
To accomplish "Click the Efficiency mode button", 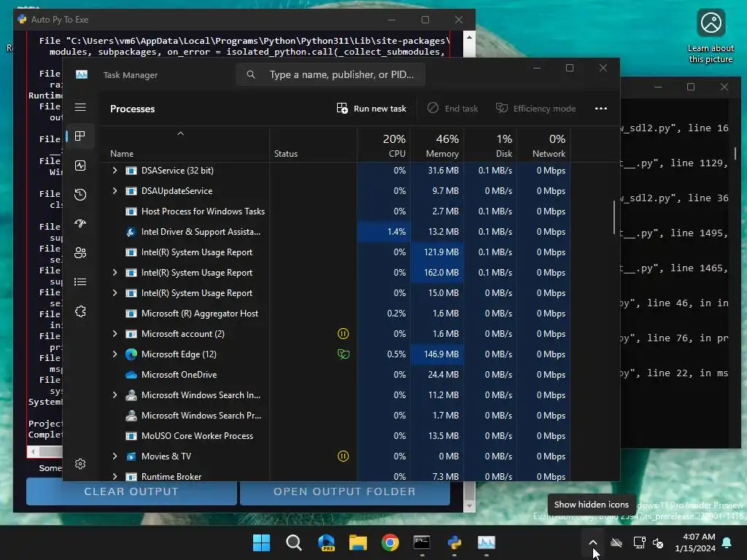I will point(536,109).
